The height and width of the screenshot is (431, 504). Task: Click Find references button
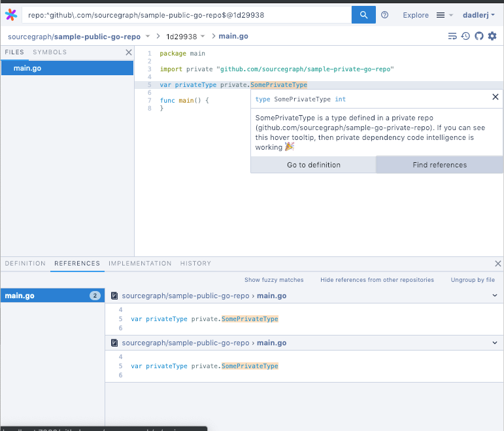pos(439,165)
